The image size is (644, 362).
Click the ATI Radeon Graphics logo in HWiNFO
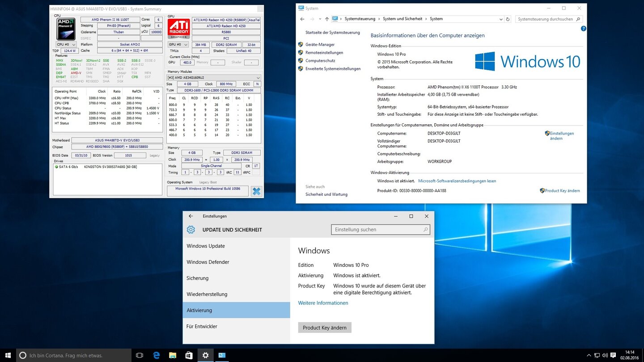click(178, 29)
